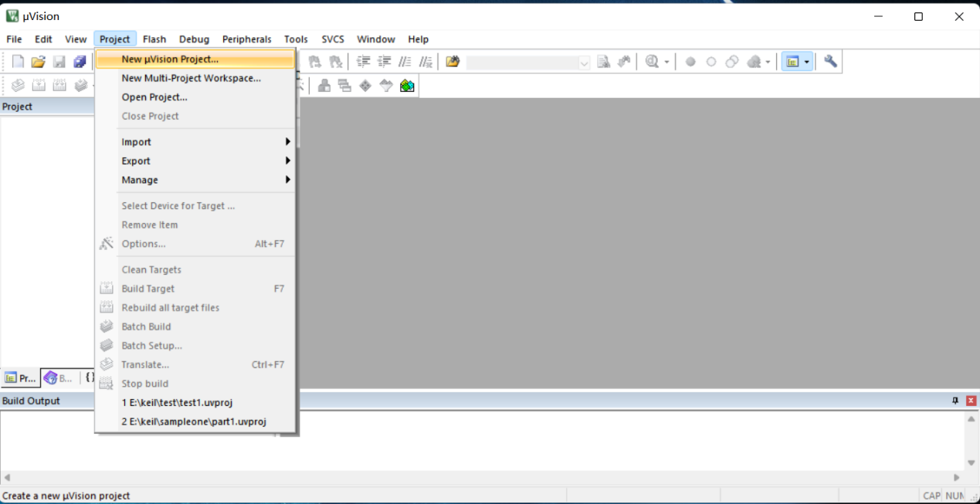
Task: Click the Build Output scrollbar down arrow
Action: click(972, 463)
